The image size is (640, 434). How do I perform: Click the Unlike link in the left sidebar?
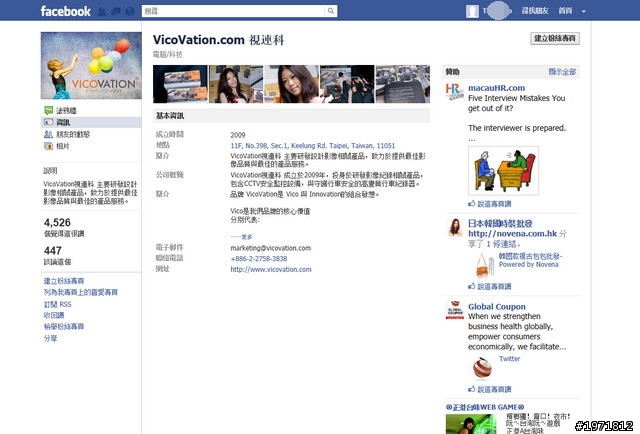pos(54,315)
